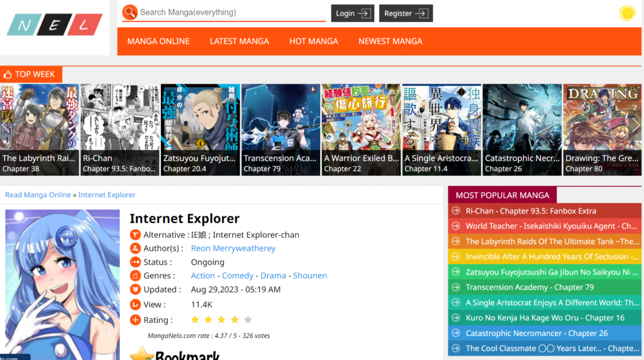Open author Reon Merryweatherey link
This screenshot has height=360, width=644.
click(x=233, y=248)
